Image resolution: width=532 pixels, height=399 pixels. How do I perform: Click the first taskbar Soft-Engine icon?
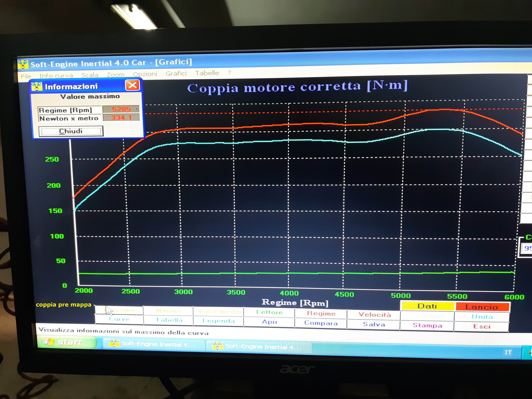click(x=114, y=343)
